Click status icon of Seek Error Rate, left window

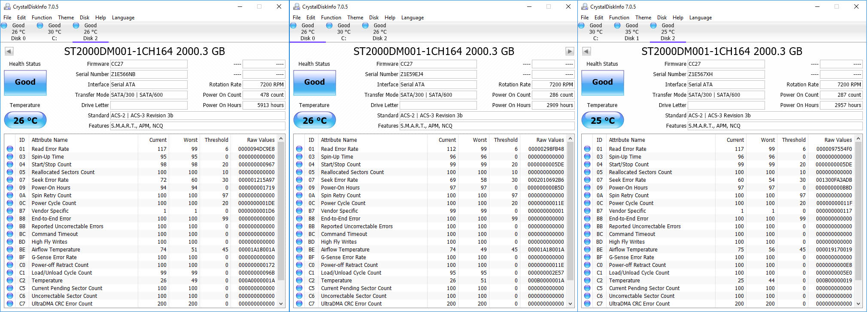pos(10,180)
